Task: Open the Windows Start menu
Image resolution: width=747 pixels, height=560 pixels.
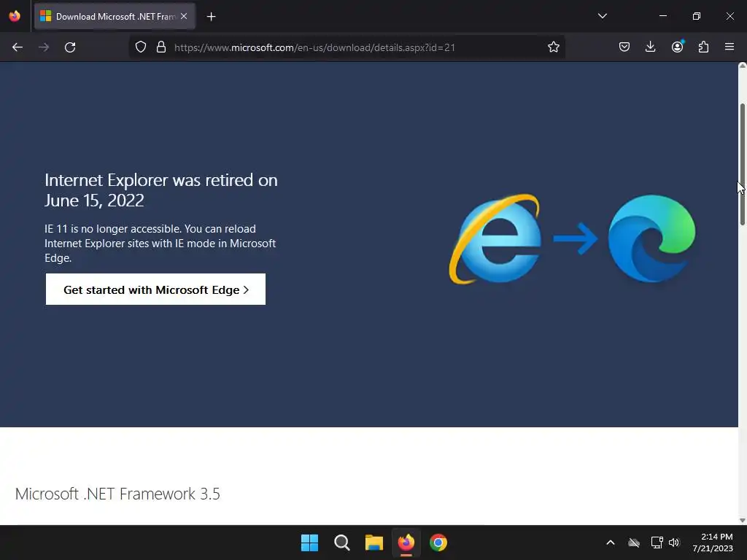Action: coord(309,542)
